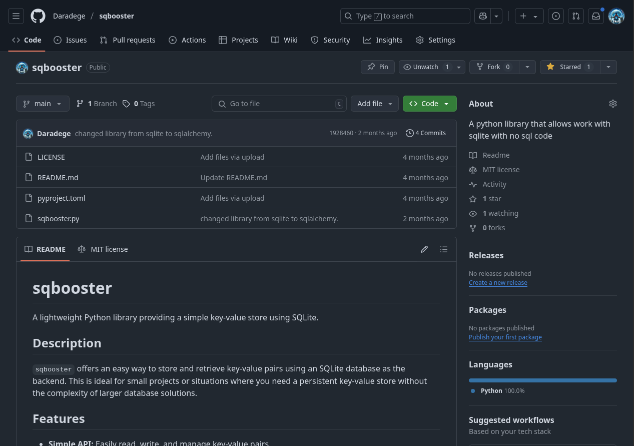
Task: Open About settings gear icon
Action: (613, 104)
